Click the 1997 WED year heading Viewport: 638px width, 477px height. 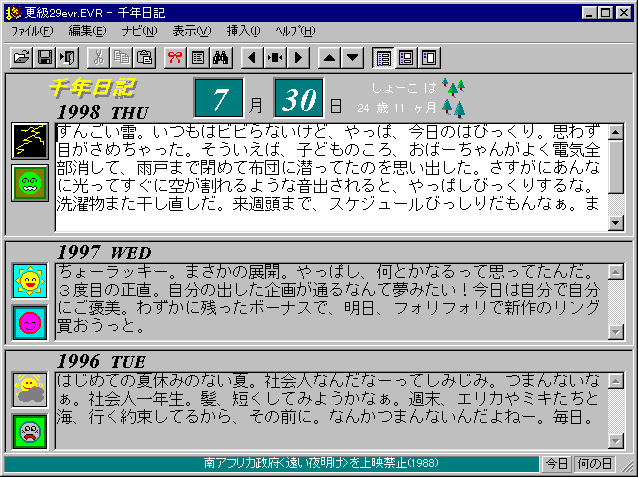[x=104, y=253]
